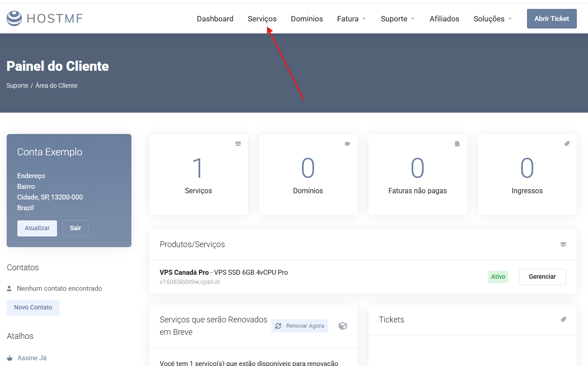Click the tag icon in Domínios card

click(x=347, y=144)
